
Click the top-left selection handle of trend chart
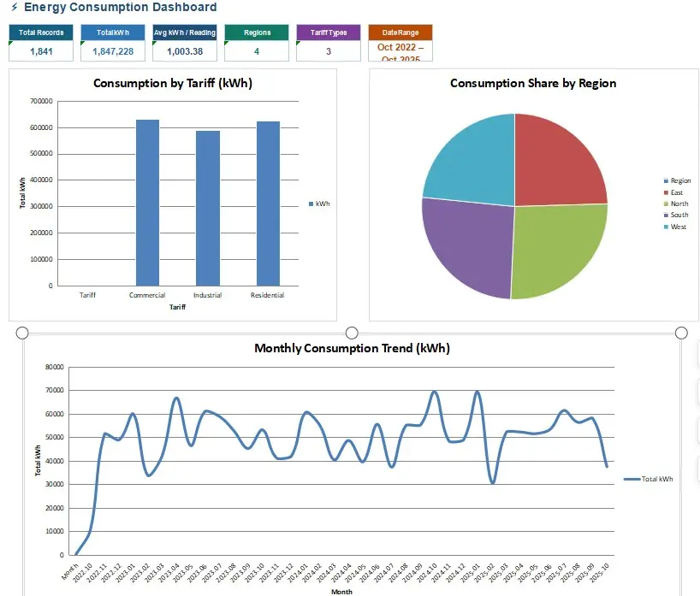[22, 333]
